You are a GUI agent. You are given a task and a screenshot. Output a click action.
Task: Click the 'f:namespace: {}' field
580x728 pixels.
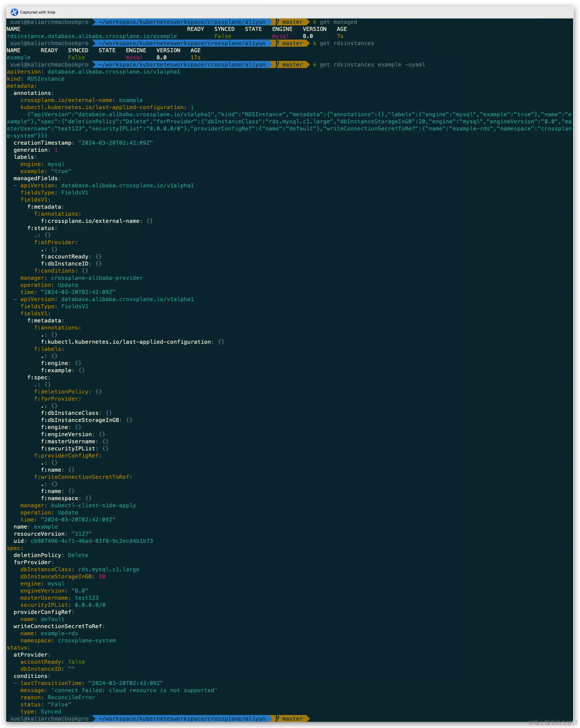66,498
